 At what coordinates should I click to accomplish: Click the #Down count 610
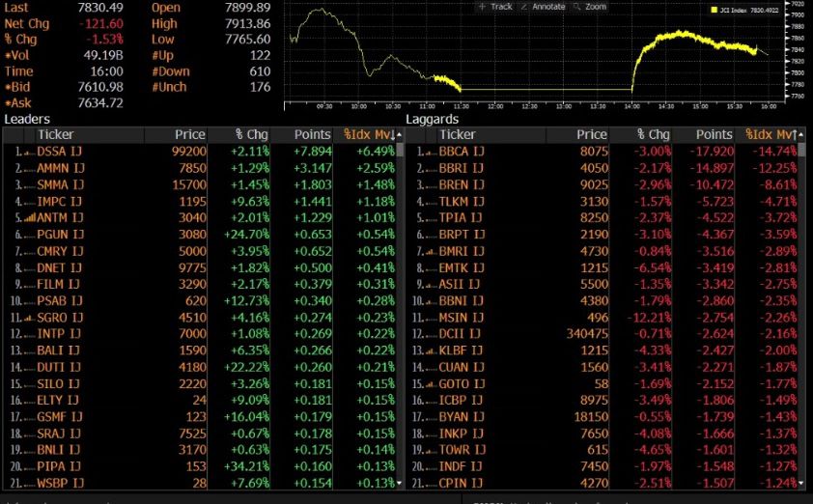(260, 71)
